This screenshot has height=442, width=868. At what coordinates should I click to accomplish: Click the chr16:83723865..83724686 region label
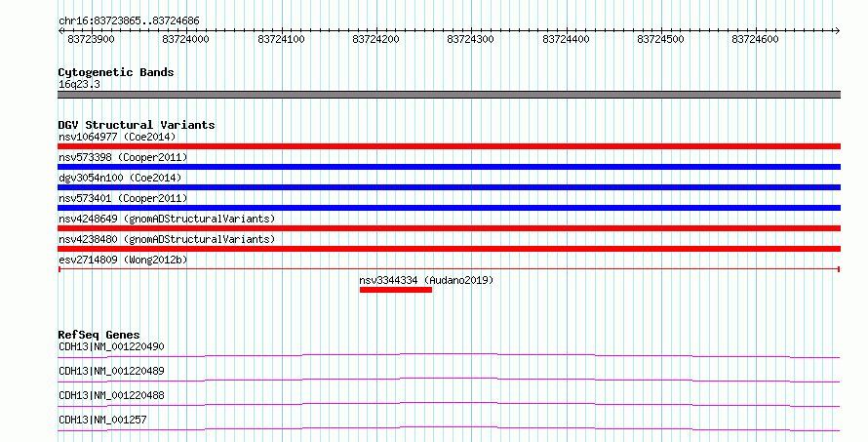click(x=129, y=20)
